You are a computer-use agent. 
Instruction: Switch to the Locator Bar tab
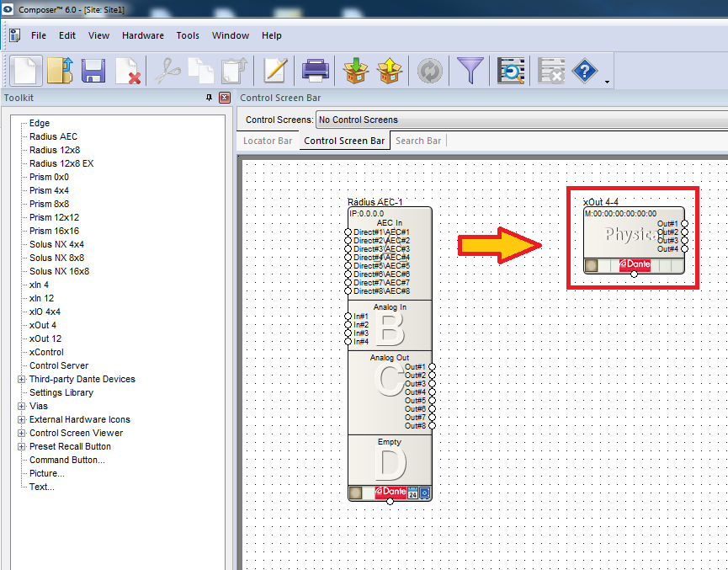coord(268,141)
